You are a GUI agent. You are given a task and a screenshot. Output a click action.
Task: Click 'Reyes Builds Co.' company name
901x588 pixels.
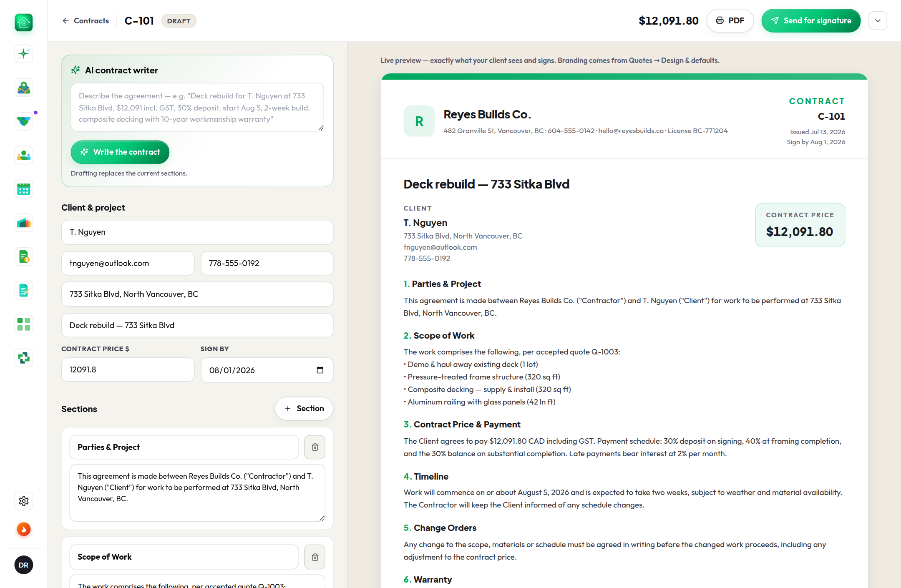pyautogui.click(x=487, y=114)
